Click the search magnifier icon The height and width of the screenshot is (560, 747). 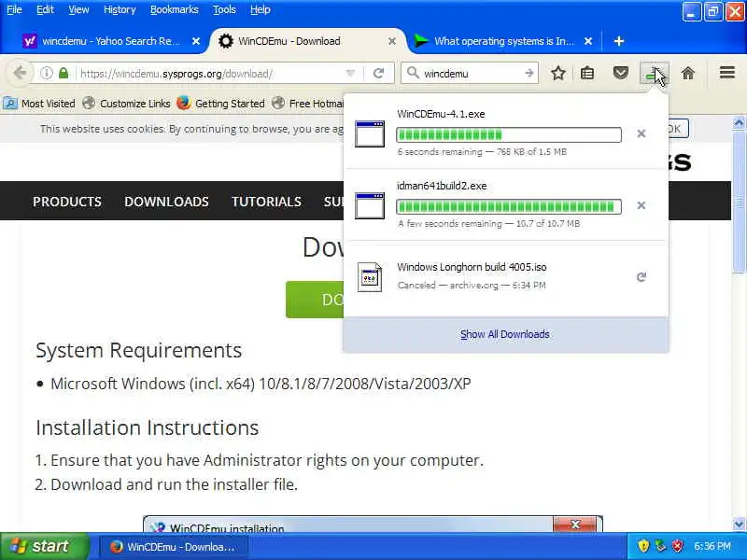click(x=413, y=73)
